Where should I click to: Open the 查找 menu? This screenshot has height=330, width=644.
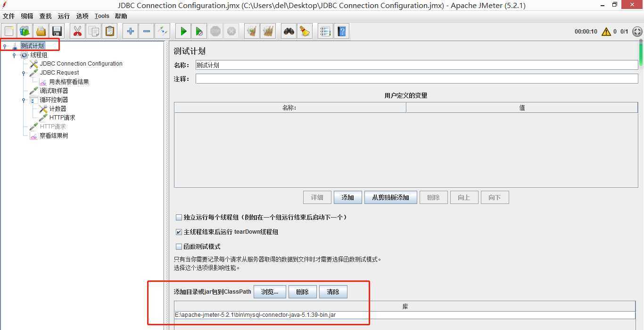click(45, 16)
